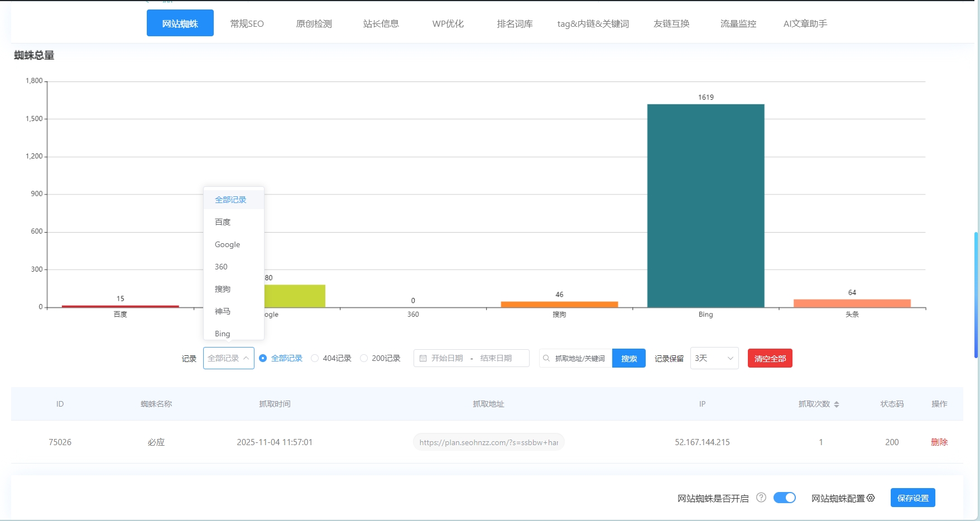Click the 保存设置 button

point(912,498)
